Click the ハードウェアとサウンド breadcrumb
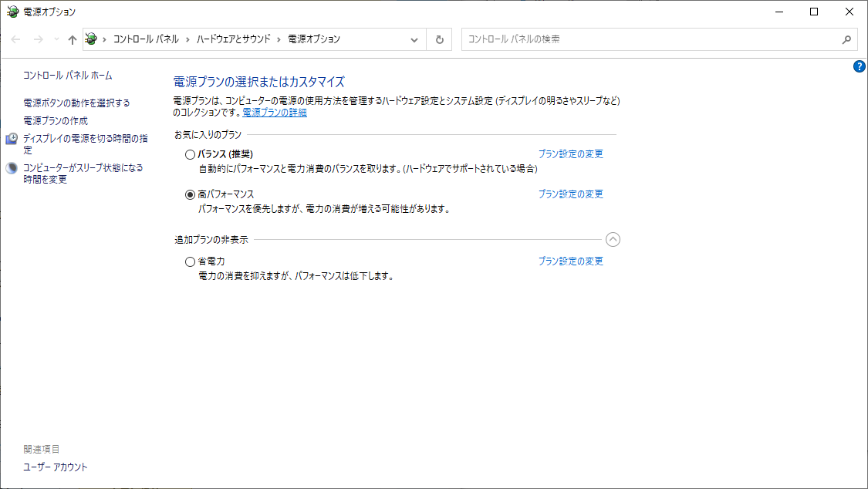868x489 pixels. pos(234,39)
